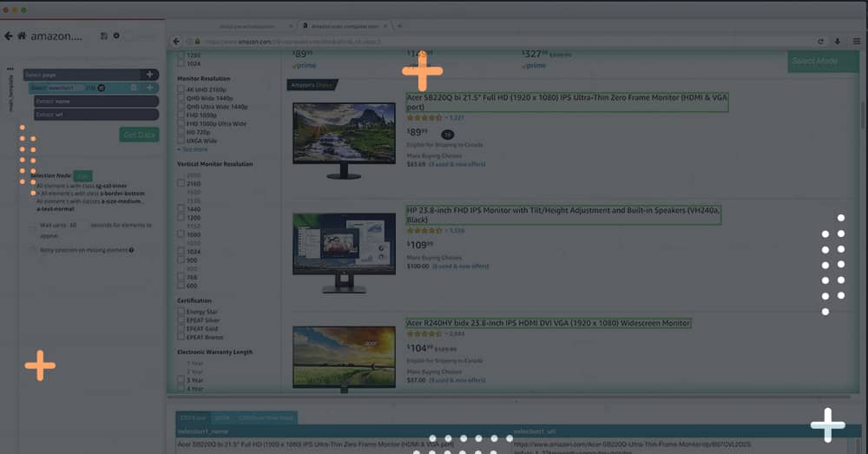Screen dimensions: 868x454
Task: Open the selection1 list icon
Action: click(102, 88)
